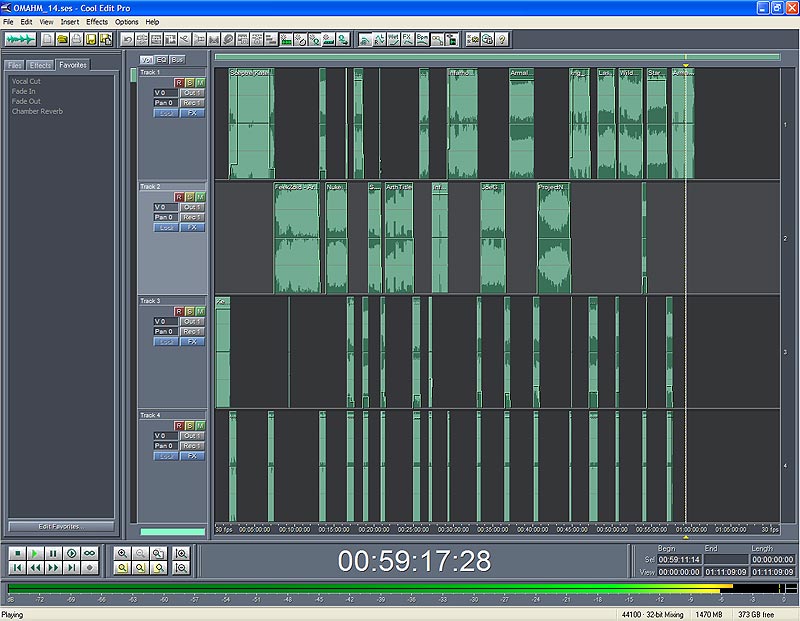Create a new session using toolbar icon

click(47, 39)
